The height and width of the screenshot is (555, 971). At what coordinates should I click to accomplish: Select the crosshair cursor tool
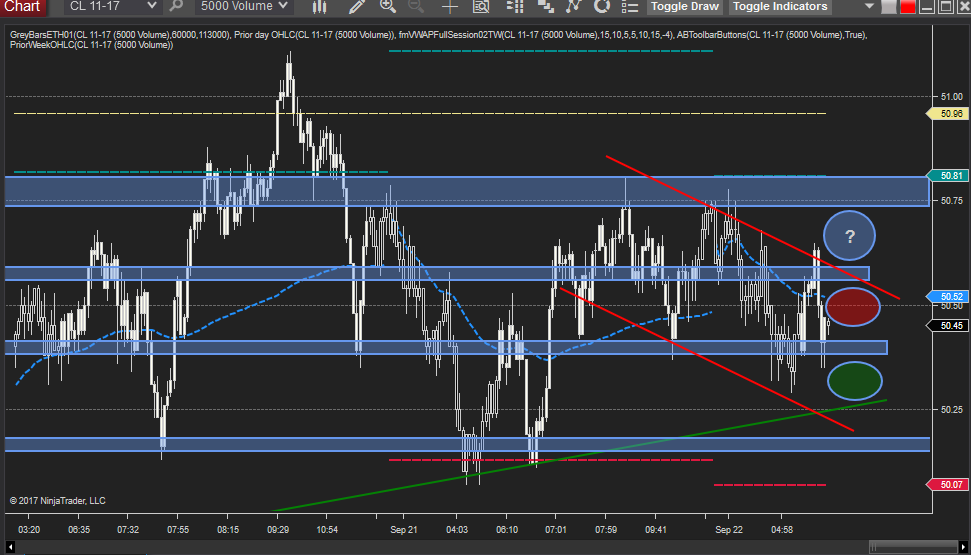[450, 7]
